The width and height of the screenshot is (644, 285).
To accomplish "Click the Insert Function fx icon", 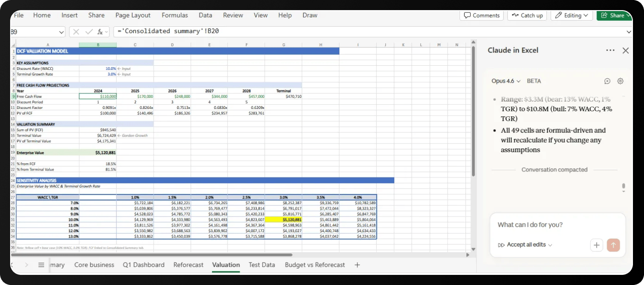I will pyautogui.click(x=100, y=32).
